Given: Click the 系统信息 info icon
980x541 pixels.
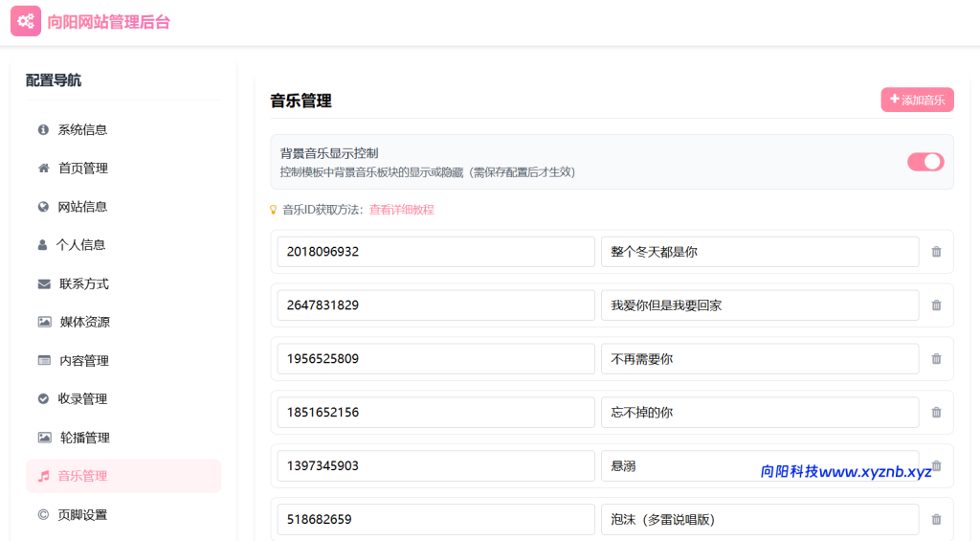Looking at the screenshot, I should pyautogui.click(x=43, y=129).
